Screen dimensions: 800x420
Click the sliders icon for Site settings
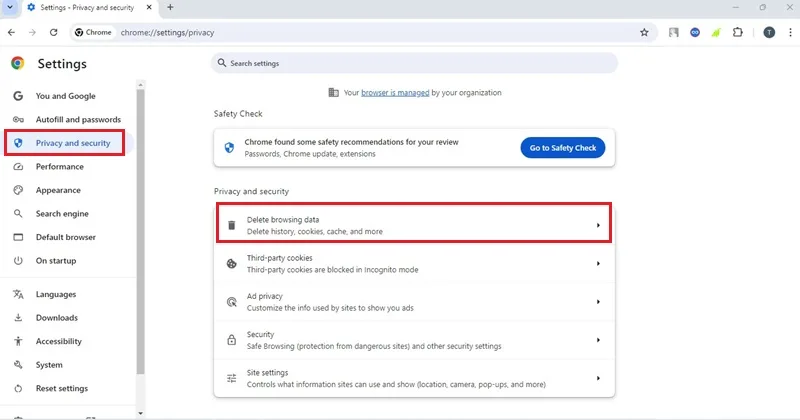pyautogui.click(x=232, y=378)
